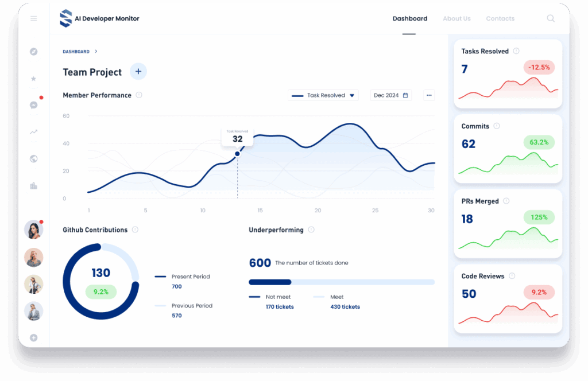
Task: Click the tickets done progress bar
Action: click(x=341, y=282)
